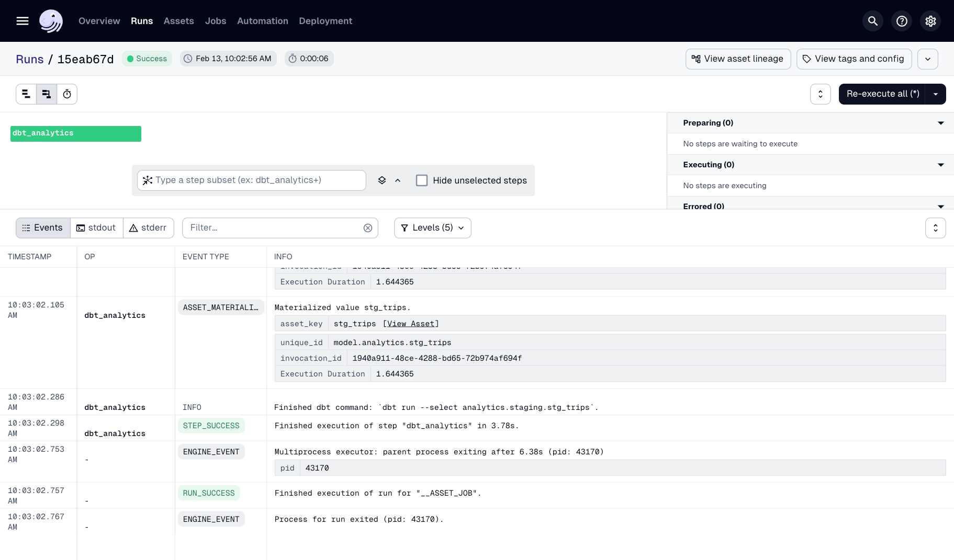The image size is (954, 560).
Task: Open the Levels (5) dropdown
Action: tap(432, 228)
